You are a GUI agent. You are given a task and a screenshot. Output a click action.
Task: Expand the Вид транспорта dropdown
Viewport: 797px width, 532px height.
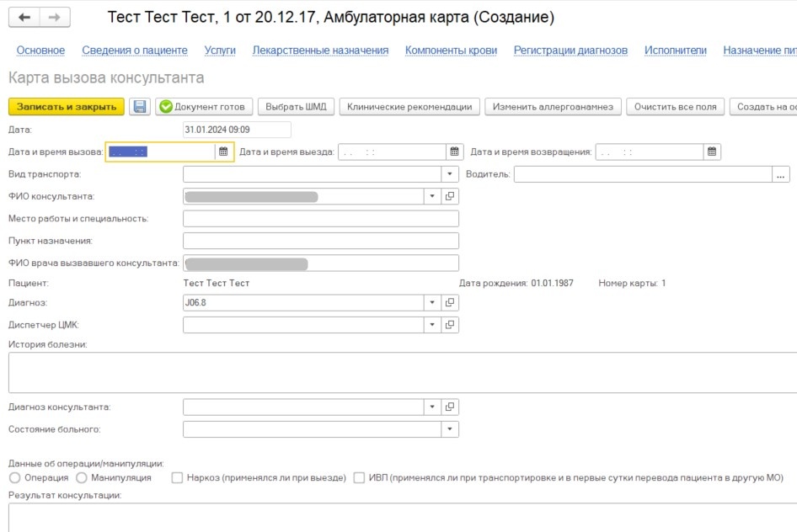pos(450,174)
